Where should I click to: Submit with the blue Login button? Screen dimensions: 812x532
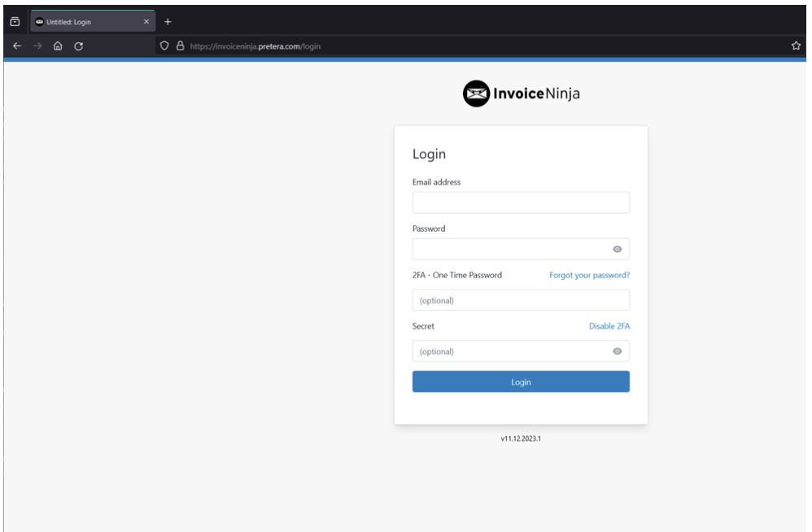click(x=521, y=382)
